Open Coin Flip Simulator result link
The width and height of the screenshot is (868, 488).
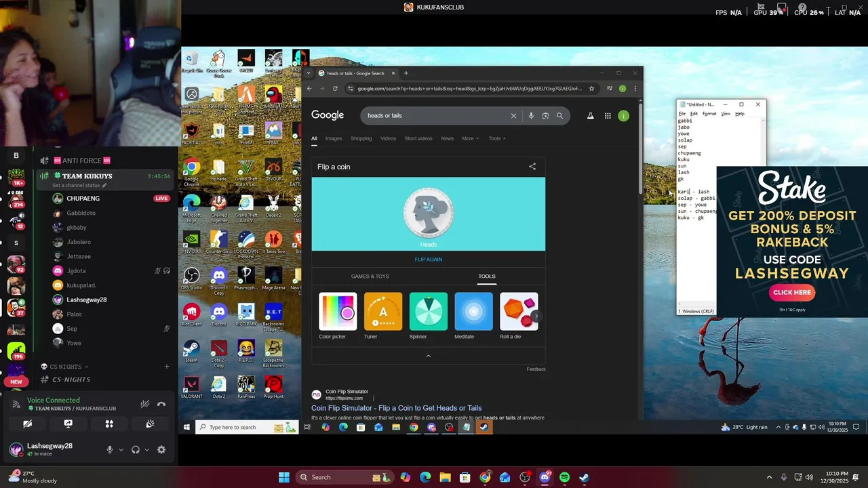tap(396, 408)
